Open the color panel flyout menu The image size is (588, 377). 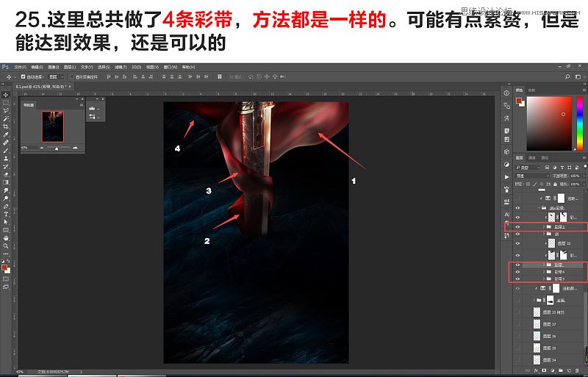[584, 90]
